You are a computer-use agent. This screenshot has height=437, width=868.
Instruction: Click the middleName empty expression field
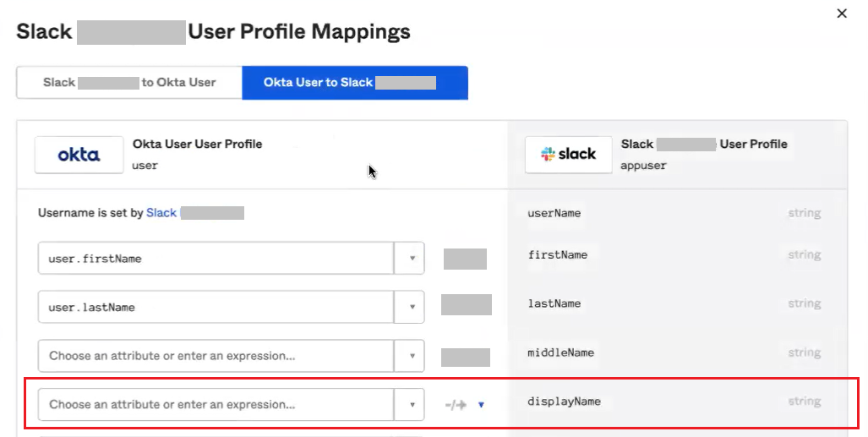point(216,356)
